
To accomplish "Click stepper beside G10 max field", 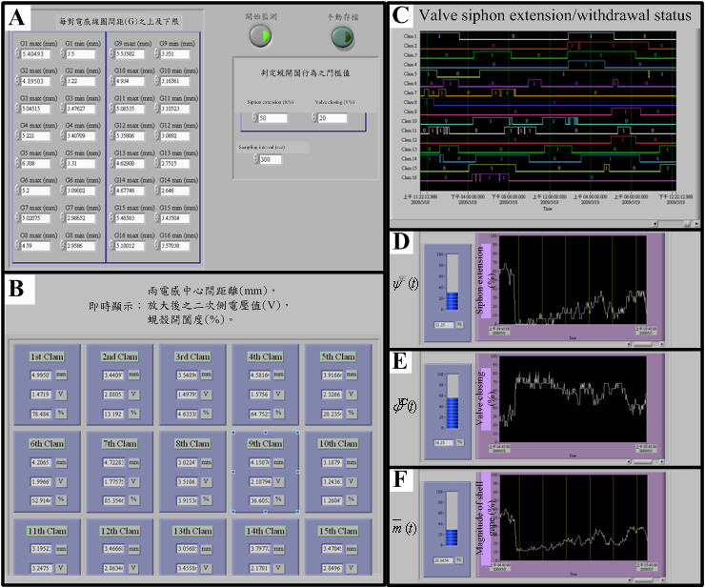I will [x=112, y=81].
